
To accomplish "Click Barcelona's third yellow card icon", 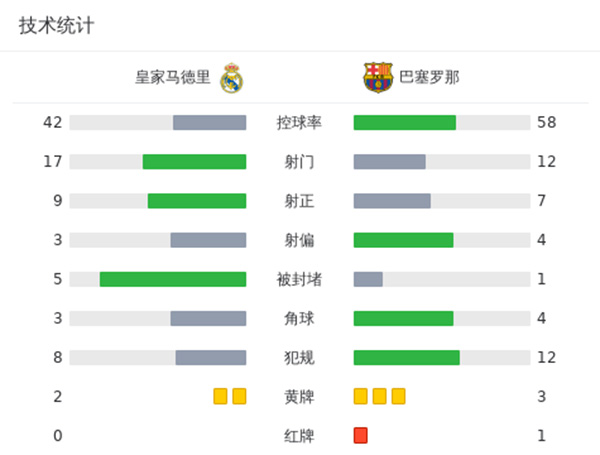I will tap(398, 396).
